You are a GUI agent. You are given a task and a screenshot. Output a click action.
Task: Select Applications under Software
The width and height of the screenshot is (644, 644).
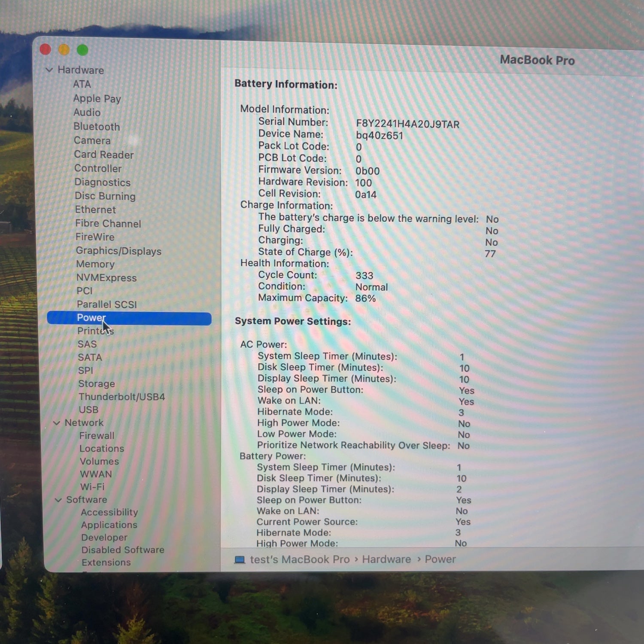109,525
